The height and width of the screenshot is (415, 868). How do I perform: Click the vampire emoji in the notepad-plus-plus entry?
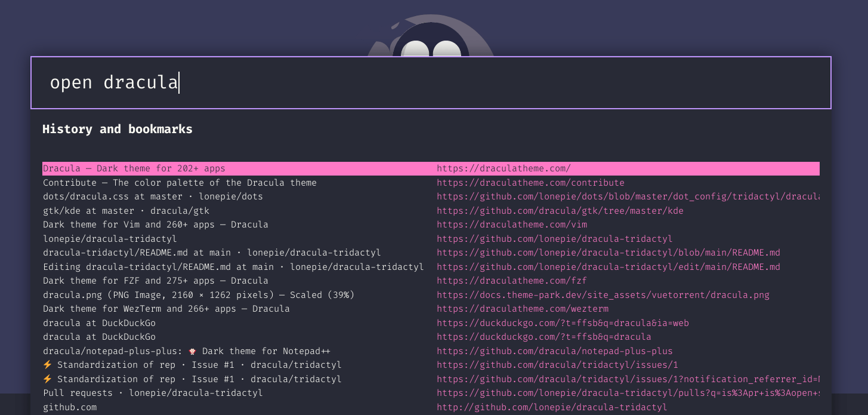click(191, 351)
